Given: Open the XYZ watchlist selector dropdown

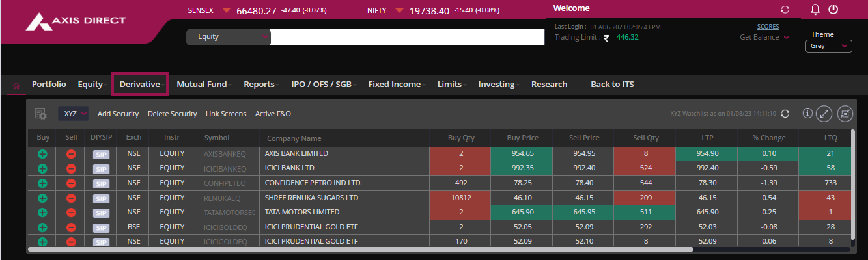Looking at the screenshot, I should (73, 114).
